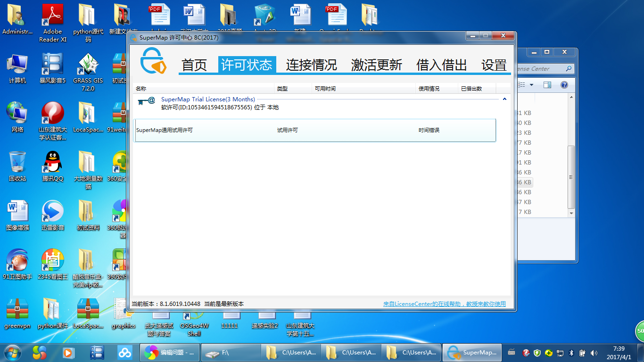Image resolution: width=644 pixels, height=362 pixels.
Task: Select the GRASS GIS 7.2.0 icon
Action: click(88, 72)
